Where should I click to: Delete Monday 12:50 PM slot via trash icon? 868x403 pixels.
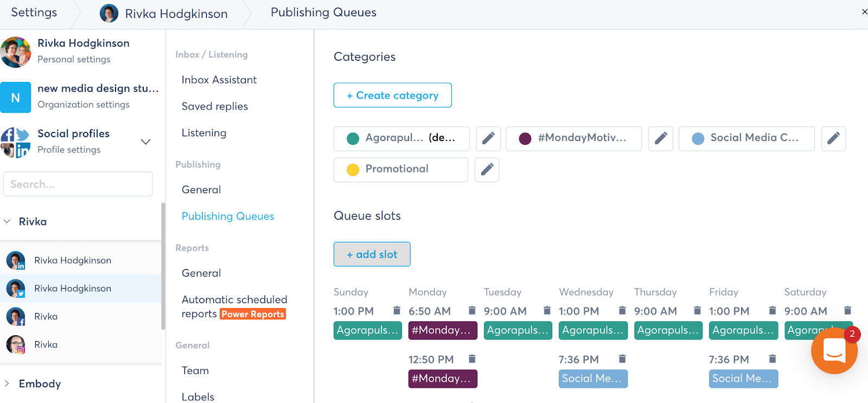[x=472, y=359]
